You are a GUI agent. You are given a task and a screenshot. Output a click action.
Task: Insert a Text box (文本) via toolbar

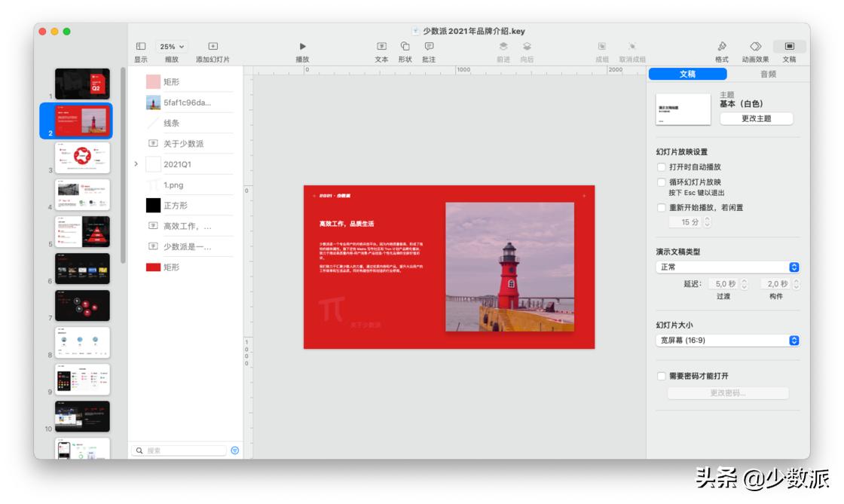(381, 47)
